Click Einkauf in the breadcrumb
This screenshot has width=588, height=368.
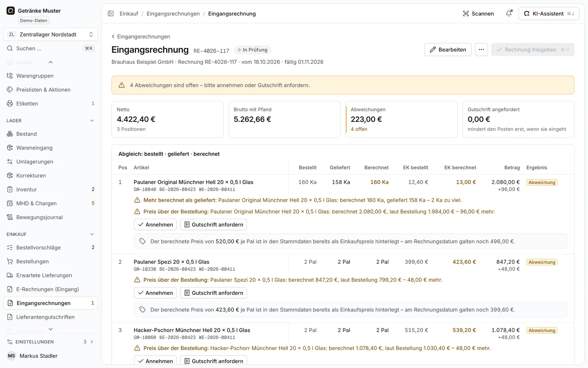tap(129, 13)
